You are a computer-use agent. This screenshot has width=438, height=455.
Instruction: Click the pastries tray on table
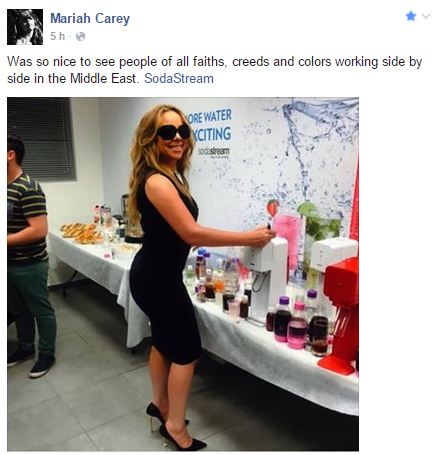tap(81, 233)
